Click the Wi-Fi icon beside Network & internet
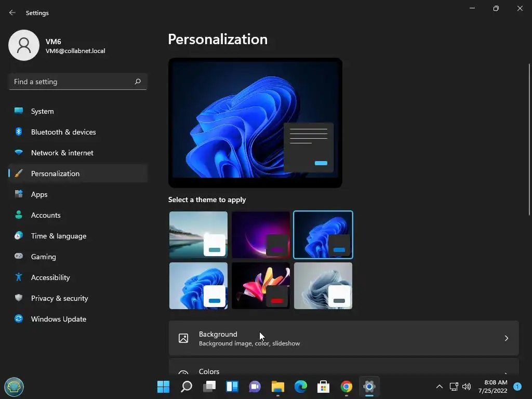 click(19, 152)
